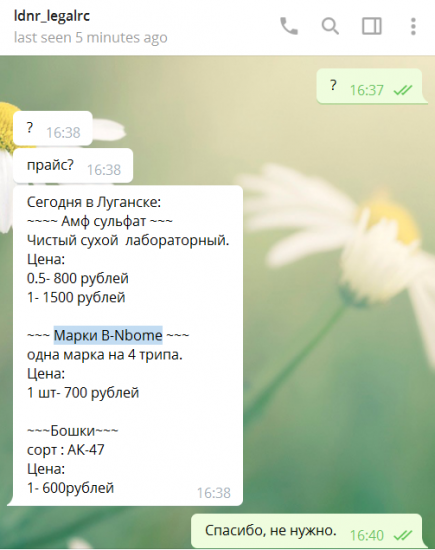Open the ldnr_legalrc contact profile name
Image resolution: width=435 pixels, height=550 pixels.
pyautogui.click(x=52, y=16)
